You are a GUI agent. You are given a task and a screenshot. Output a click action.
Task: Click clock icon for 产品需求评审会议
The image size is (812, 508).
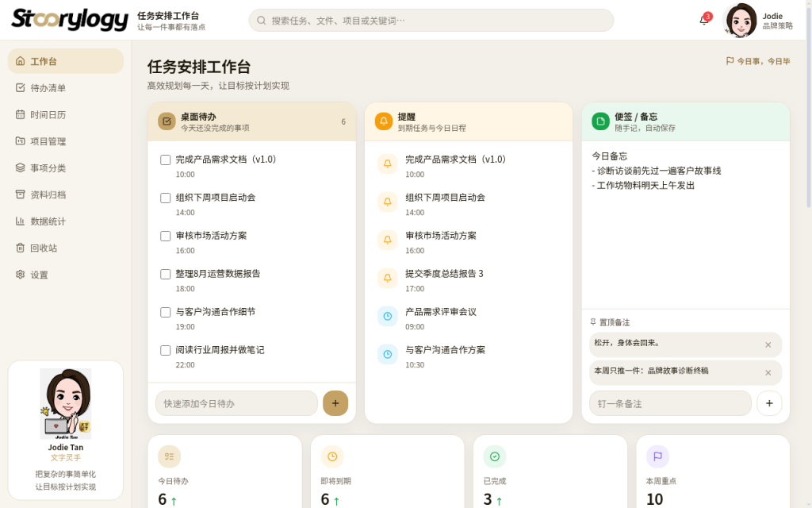click(x=387, y=316)
